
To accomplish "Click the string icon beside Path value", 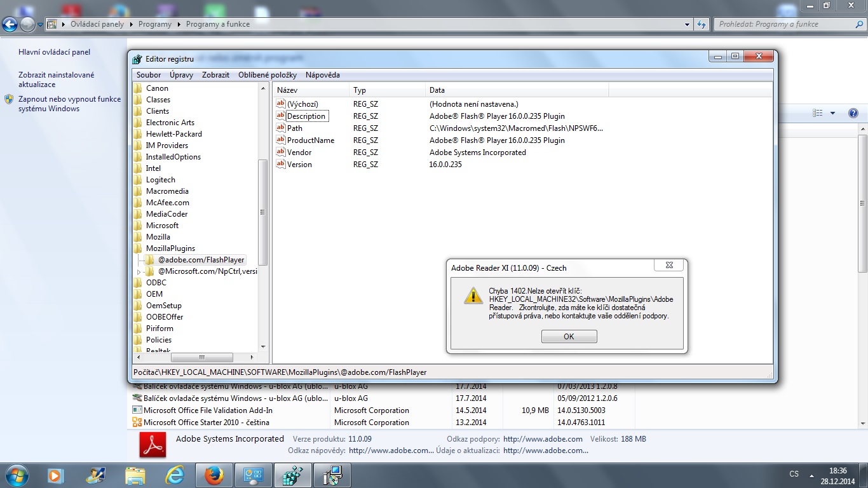I will point(281,128).
